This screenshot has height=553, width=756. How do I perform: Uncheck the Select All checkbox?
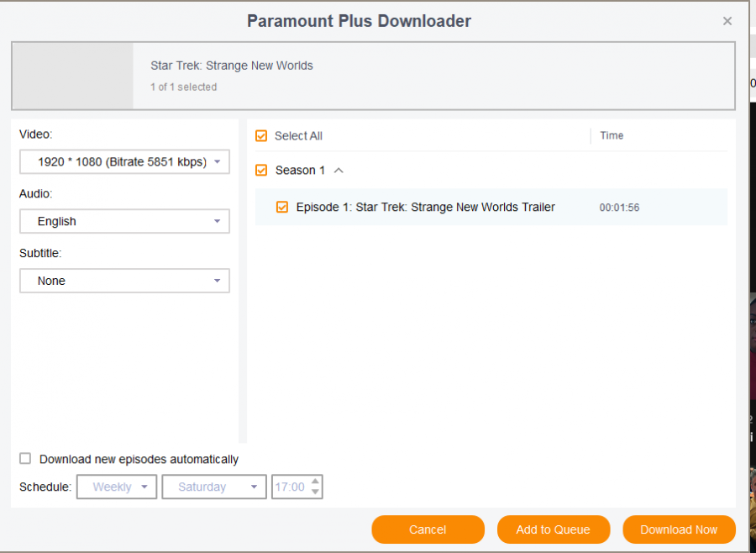(x=261, y=136)
